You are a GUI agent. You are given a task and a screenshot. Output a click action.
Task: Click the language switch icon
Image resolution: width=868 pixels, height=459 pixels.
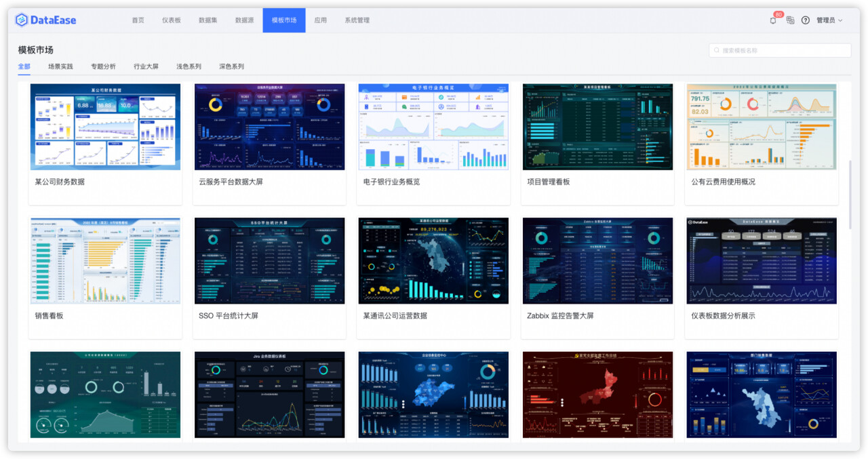click(x=790, y=20)
